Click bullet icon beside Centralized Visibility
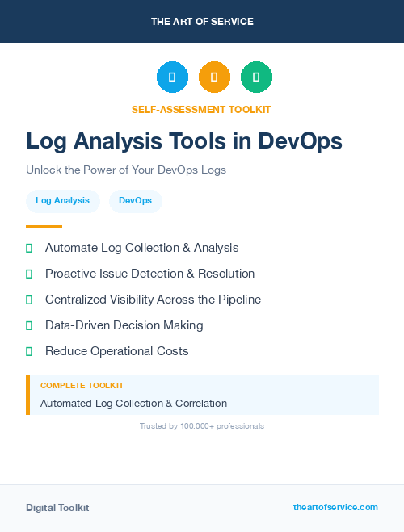Screen dimensions: 404x532 [29, 300]
